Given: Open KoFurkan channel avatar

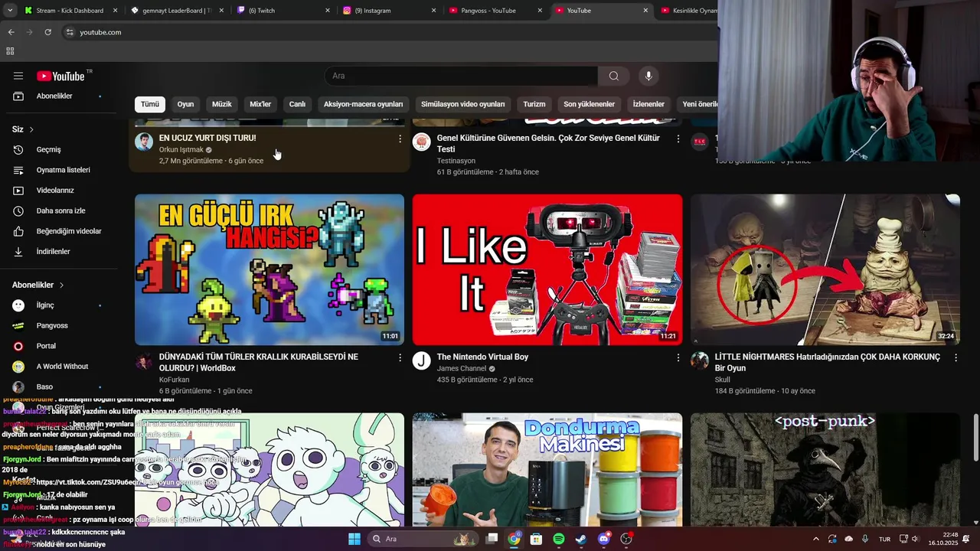Looking at the screenshot, I should click(144, 361).
